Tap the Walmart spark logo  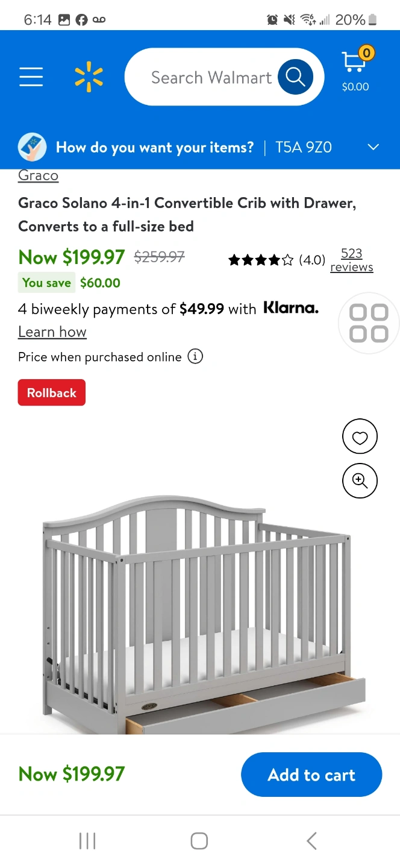(89, 77)
